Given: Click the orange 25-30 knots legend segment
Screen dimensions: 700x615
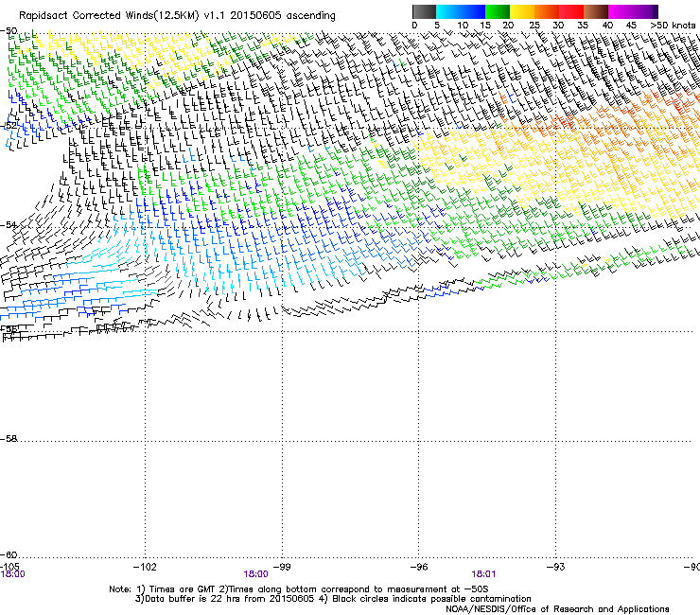Looking at the screenshot, I should coord(547,11).
